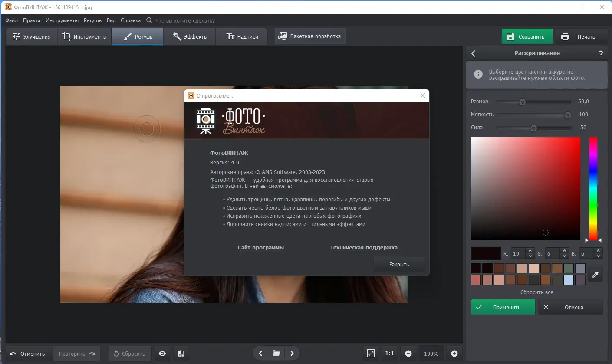Open the Сайт программы link
This screenshot has width=612, height=364.
coord(261,248)
